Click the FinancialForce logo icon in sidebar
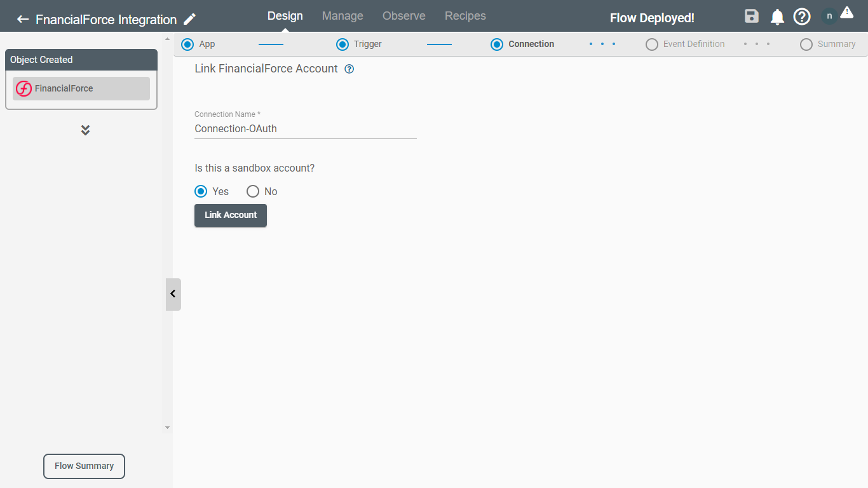 point(24,88)
